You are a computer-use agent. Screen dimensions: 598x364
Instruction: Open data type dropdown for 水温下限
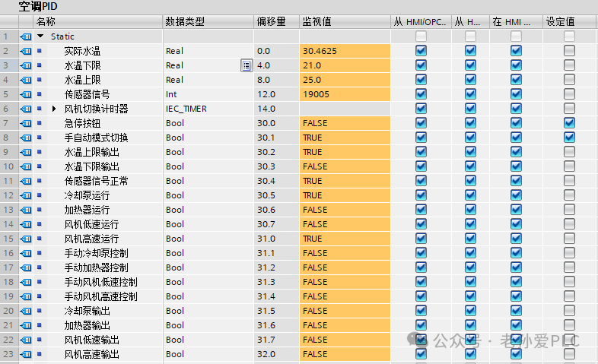(x=247, y=65)
